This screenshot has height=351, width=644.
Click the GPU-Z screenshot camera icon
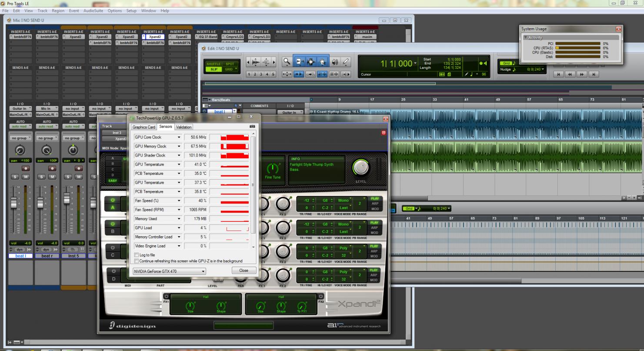pyautogui.click(x=251, y=127)
